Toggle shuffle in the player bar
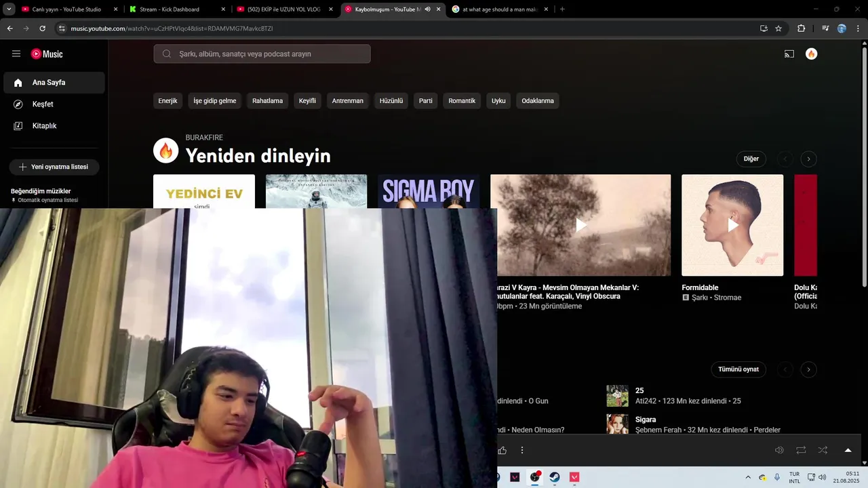The height and width of the screenshot is (488, 868). coord(823,450)
